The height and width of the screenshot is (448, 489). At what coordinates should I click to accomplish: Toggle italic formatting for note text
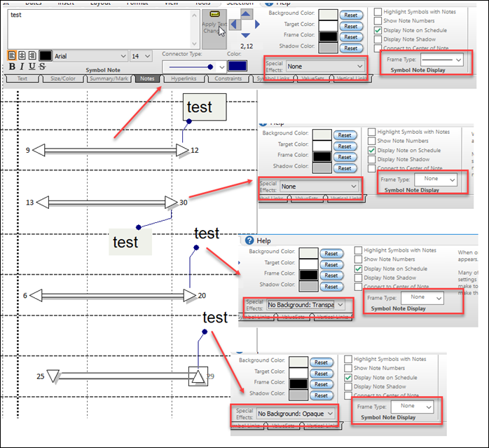22,67
